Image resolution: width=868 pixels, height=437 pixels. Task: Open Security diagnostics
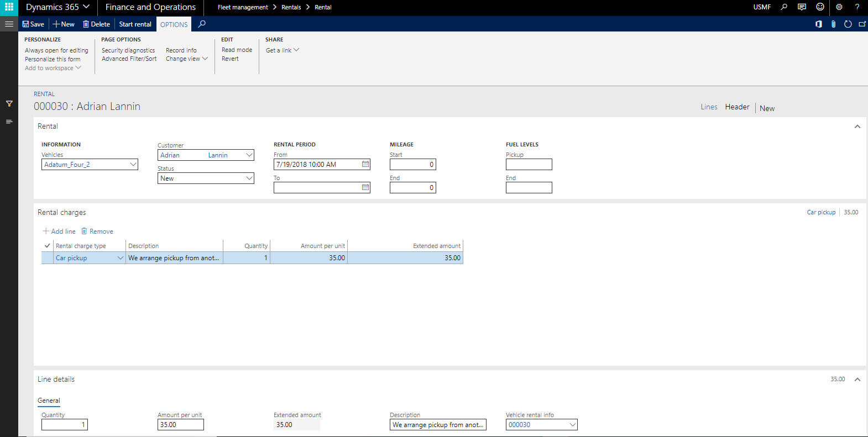point(128,50)
